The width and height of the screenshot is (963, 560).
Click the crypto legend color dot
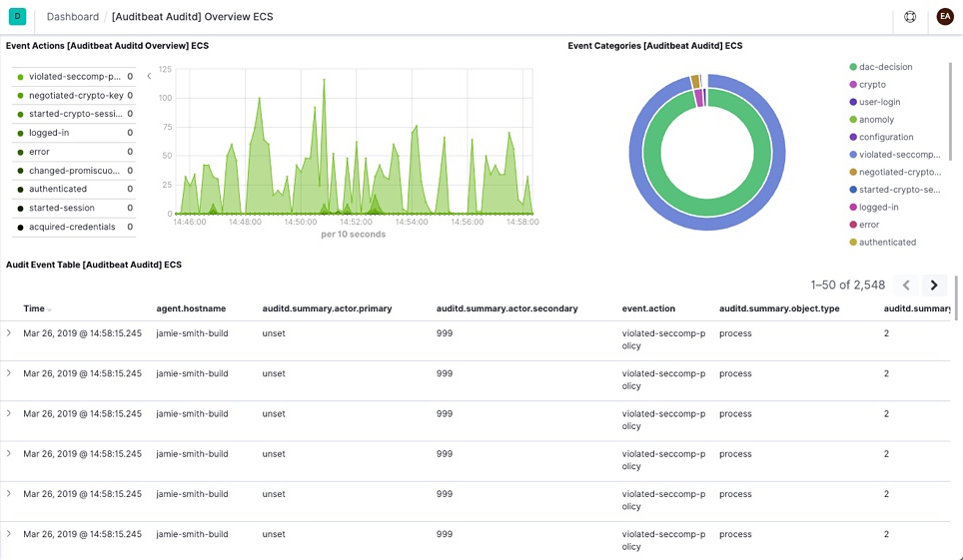[x=852, y=85]
